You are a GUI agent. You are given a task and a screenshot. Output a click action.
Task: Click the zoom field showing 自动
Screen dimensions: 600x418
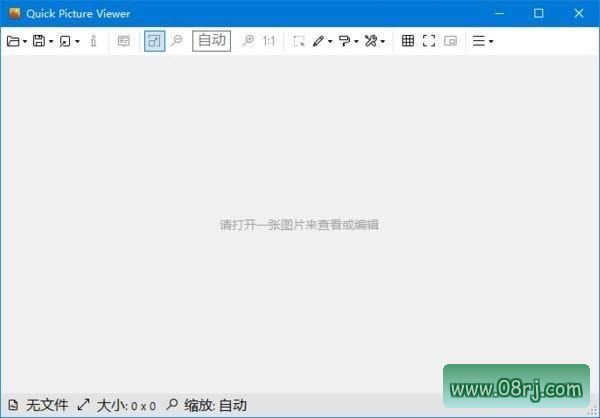212,41
